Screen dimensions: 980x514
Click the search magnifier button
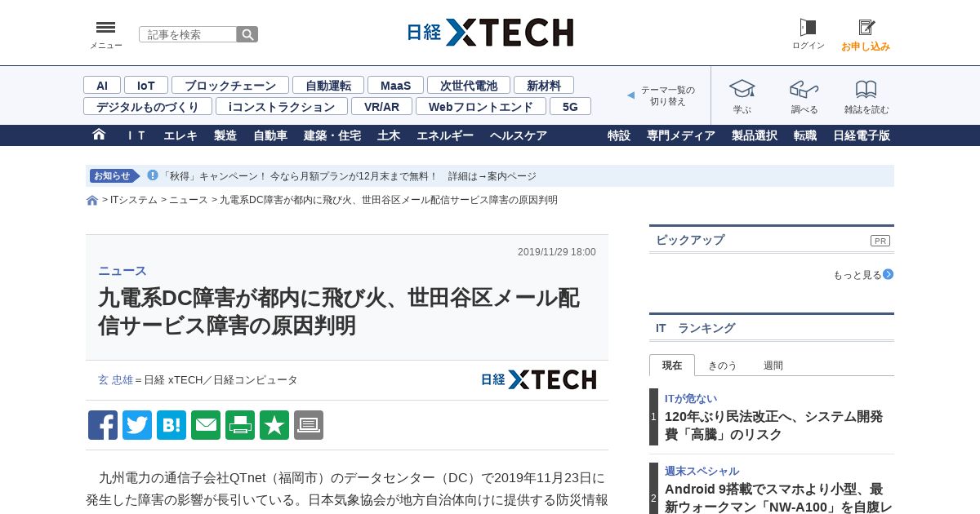pyautogui.click(x=247, y=34)
